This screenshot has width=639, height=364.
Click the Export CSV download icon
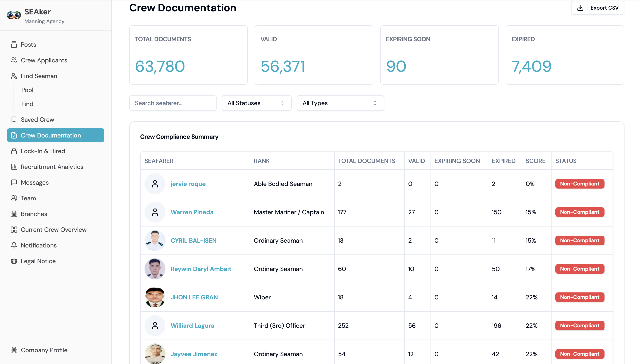tap(580, 8)
